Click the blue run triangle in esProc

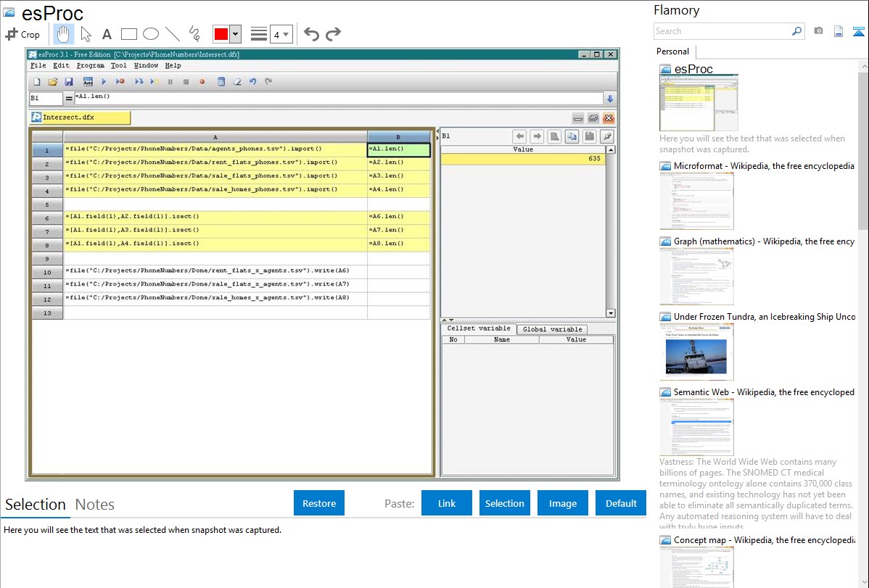104,81
